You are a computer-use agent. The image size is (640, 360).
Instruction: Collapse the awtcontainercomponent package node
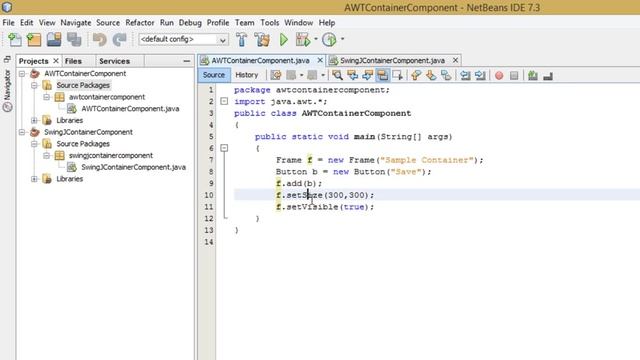click(47, 97)
